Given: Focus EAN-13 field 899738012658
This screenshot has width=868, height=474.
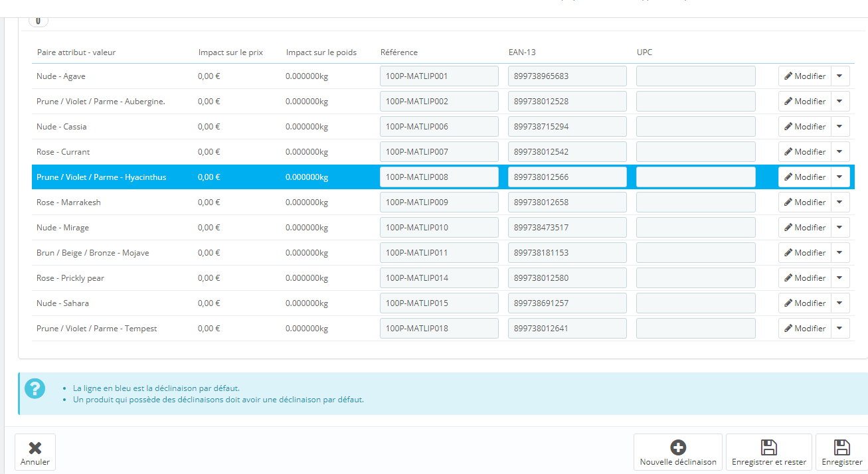Looking at the screenshot, I should tap(567, 202).
